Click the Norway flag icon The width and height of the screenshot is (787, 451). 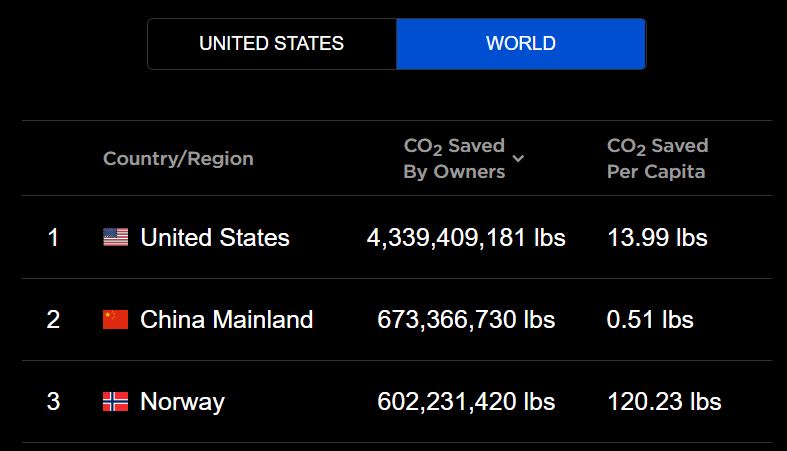(x=115, y=401)
